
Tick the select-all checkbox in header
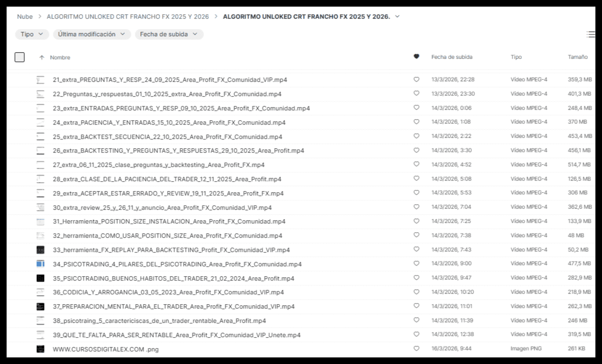(20, 57)
